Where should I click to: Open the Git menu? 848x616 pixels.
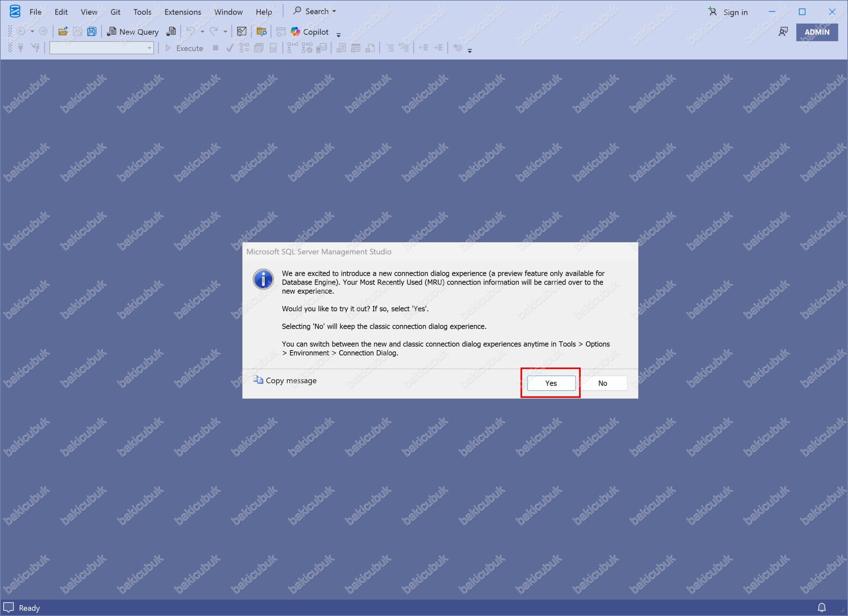(115, 12)
